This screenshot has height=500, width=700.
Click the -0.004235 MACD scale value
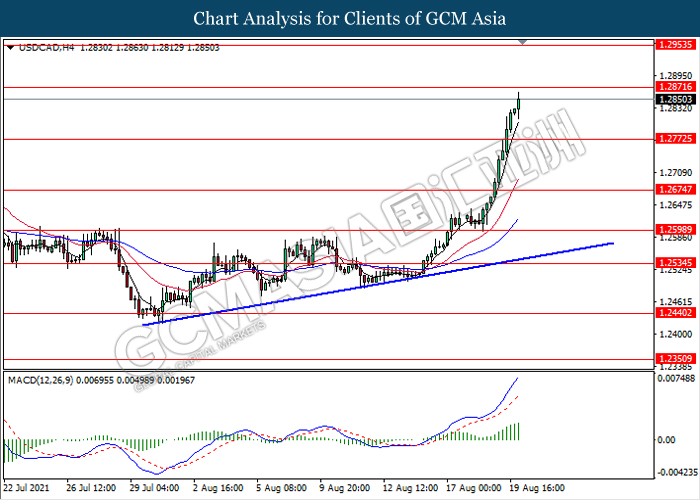pyautogui.click(x=677, y=472)
